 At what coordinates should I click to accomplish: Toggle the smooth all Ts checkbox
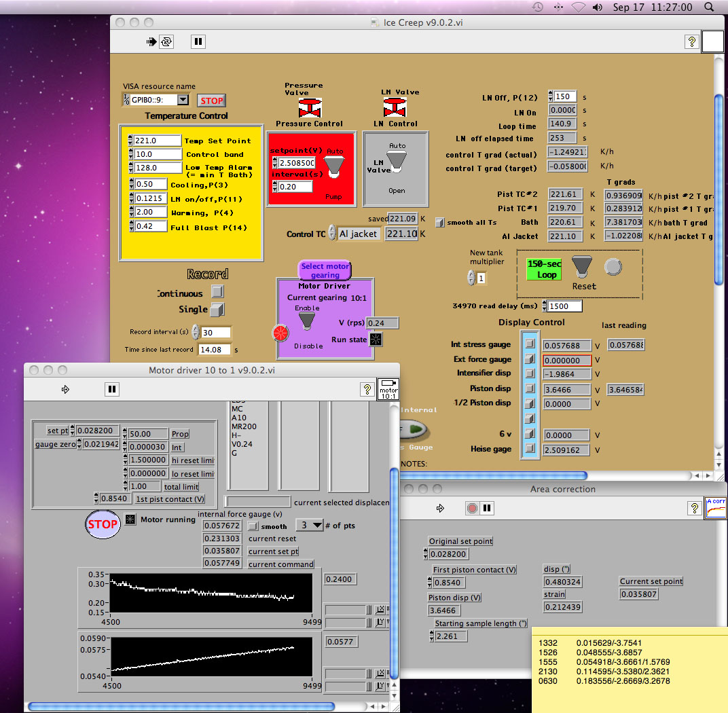(439, 223)
